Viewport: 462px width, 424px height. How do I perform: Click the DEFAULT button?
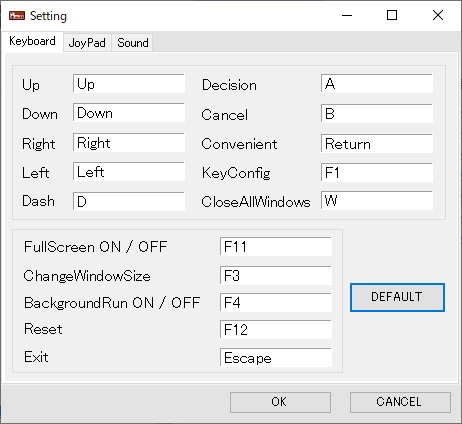coord(397,297)
